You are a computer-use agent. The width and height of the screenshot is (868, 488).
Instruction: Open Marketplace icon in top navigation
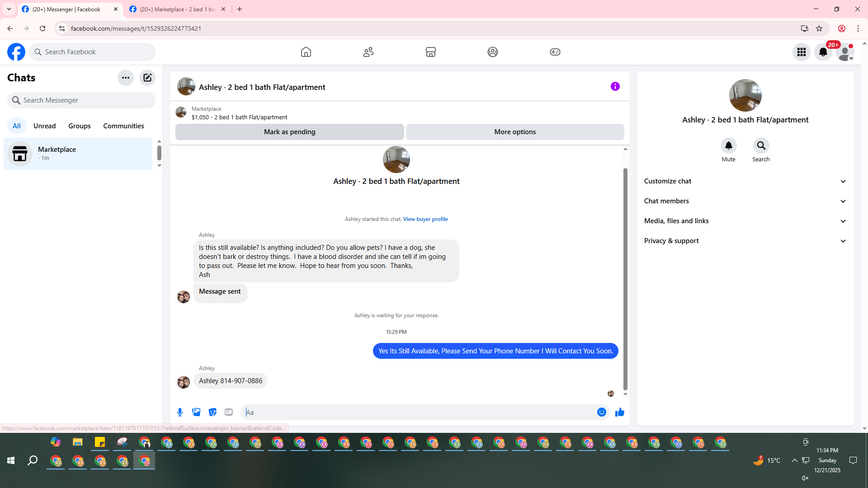[431, 52]
